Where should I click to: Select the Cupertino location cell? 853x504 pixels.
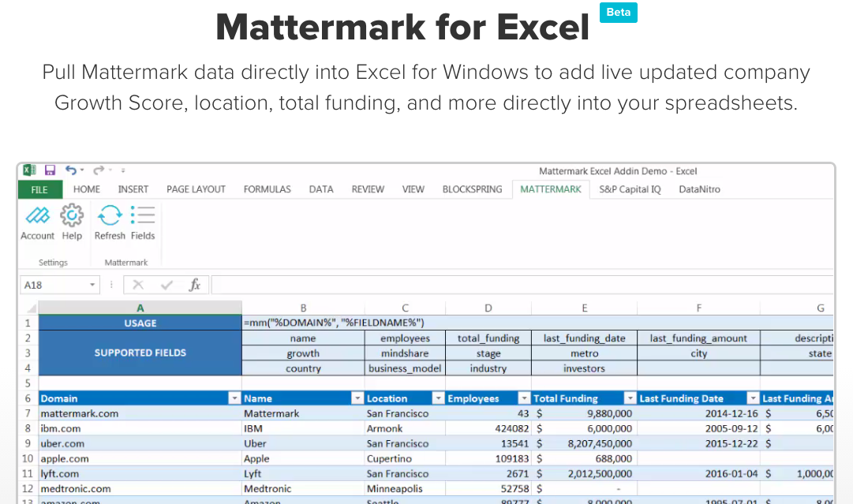tap(406, 459)
